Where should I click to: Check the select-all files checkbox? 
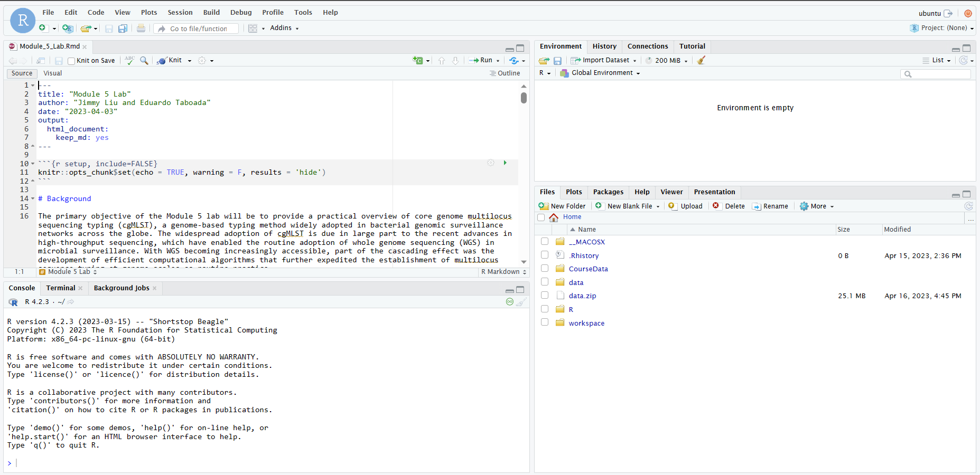pyautogui.click(x=541, y=217)
